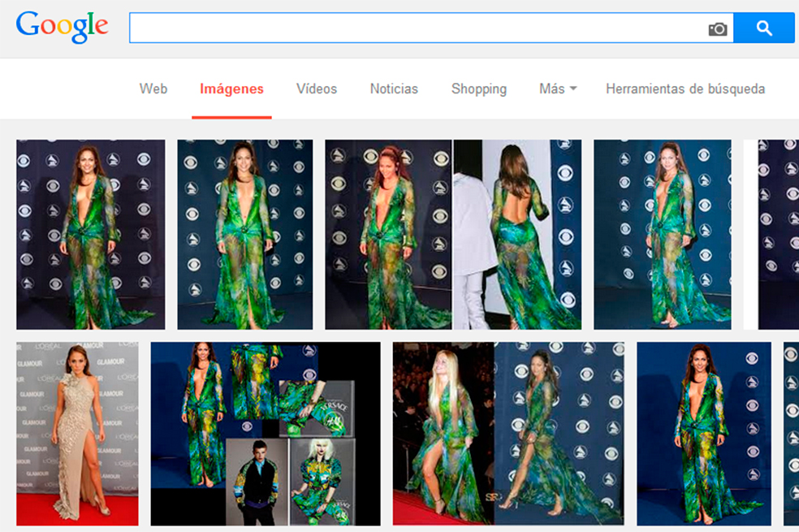Click the Google logo

point(62,27)
